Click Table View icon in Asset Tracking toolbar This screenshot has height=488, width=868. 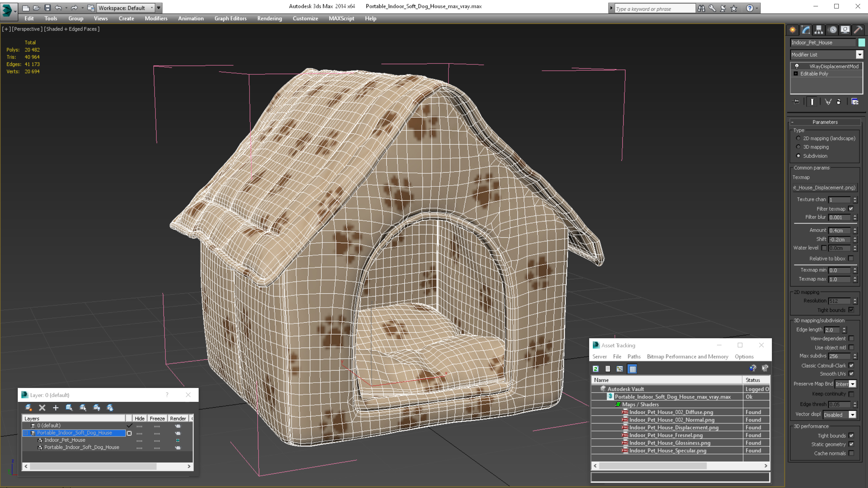pyautogui.click(x=633, y=369)
